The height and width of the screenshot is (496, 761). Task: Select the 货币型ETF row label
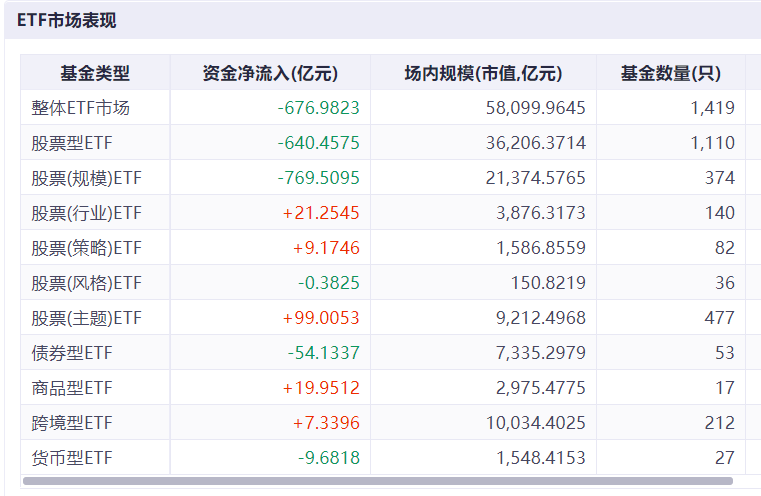coord(72,458)
